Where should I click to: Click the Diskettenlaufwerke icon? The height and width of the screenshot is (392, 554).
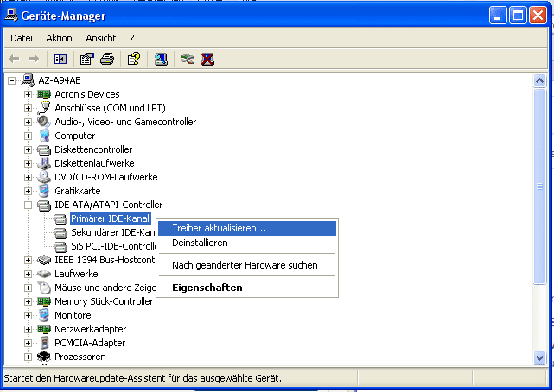[44, 163]
